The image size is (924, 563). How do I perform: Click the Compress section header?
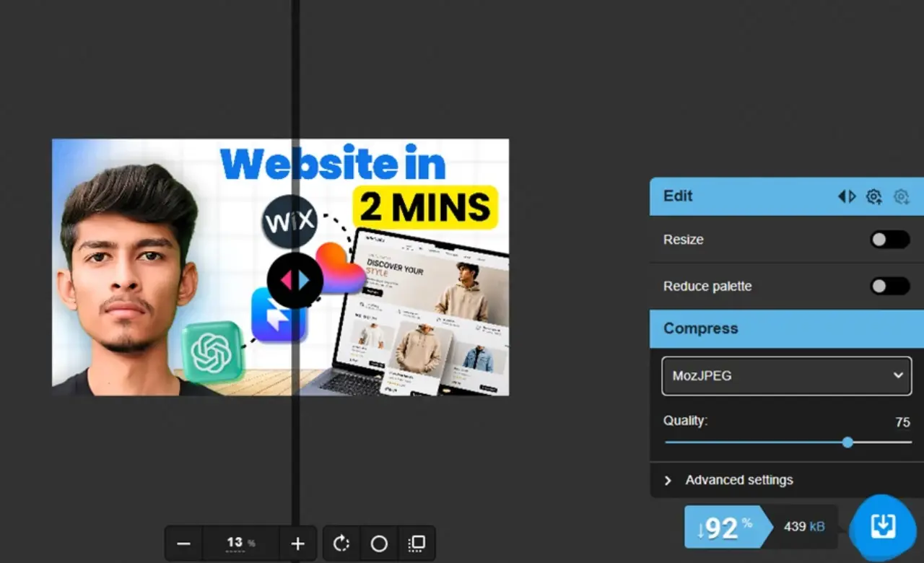787,328
